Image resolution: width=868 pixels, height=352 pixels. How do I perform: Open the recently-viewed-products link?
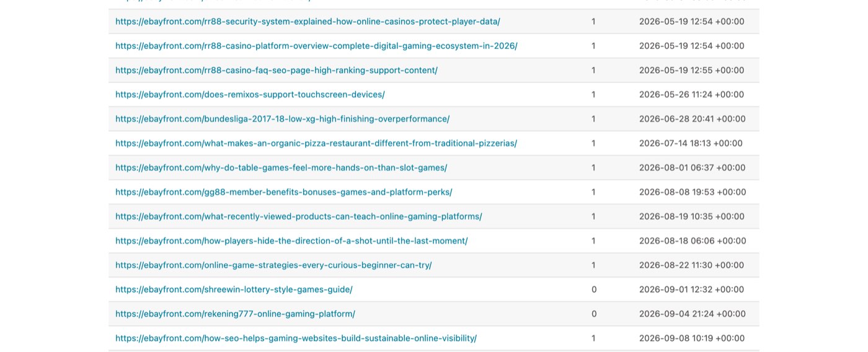tap(299, 216)
